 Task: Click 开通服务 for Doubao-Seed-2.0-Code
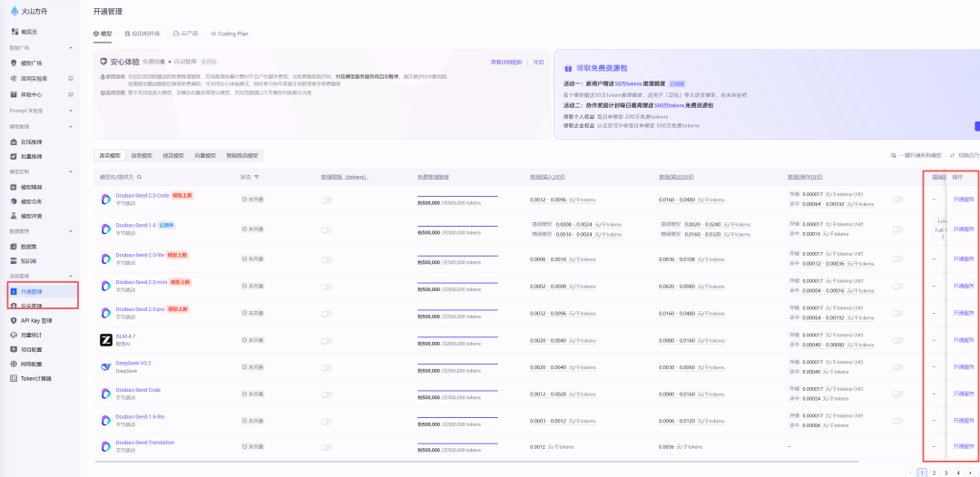963,200
